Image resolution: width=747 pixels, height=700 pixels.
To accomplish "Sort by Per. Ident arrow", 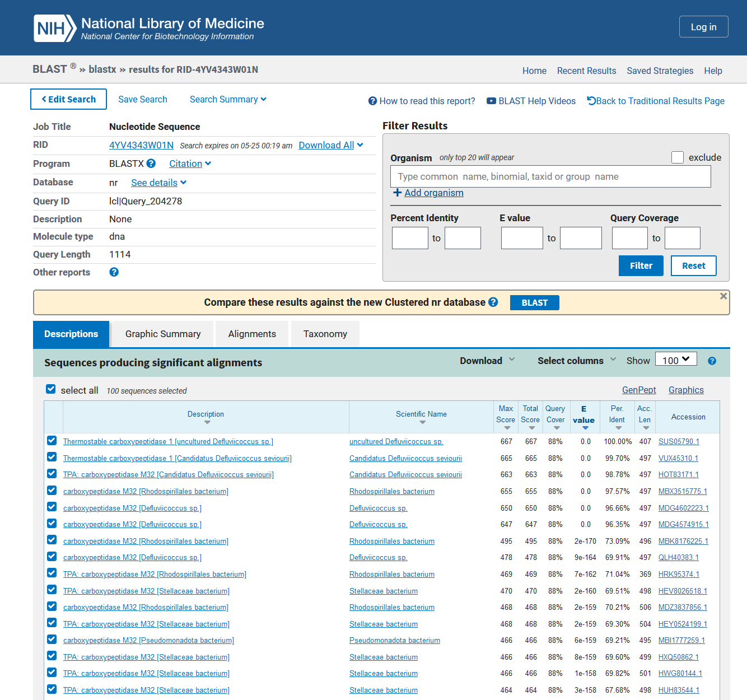I will point(619,428).
